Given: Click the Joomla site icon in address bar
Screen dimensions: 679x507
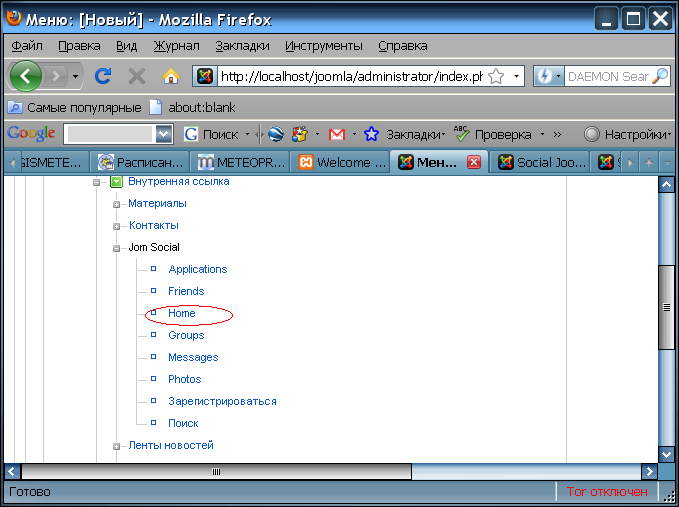Looking at the screenshot, I should click(x=205, y=77).
